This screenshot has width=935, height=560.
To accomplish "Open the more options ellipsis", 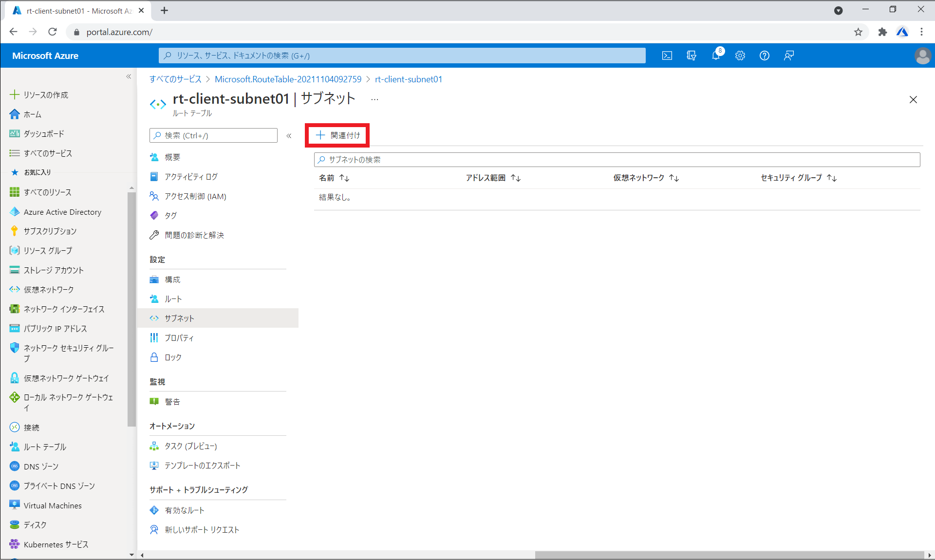I will coord(374,99).
